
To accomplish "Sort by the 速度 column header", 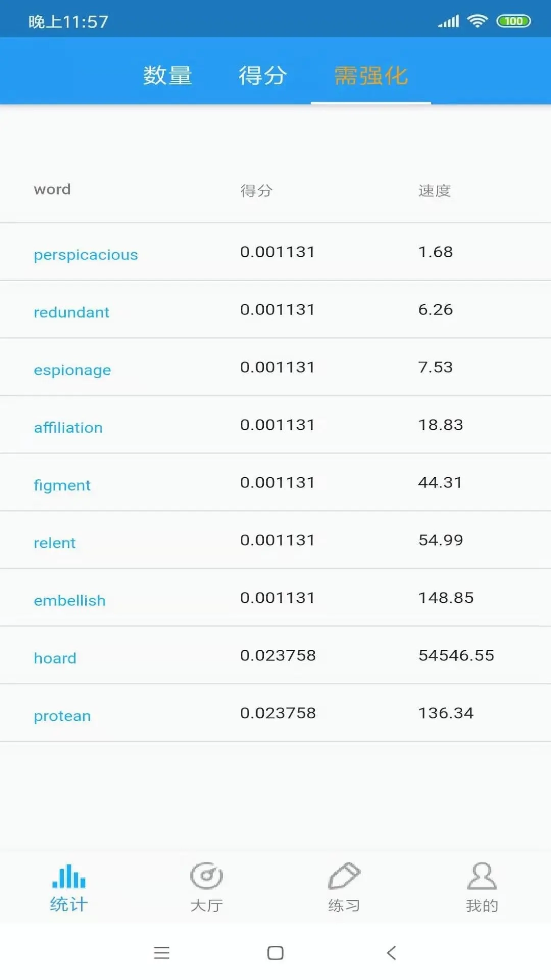I will (435, 190).
